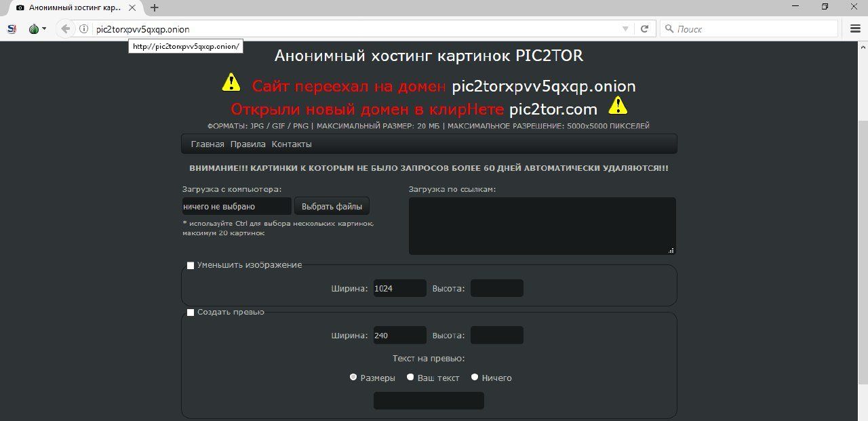Click inside the URL address field
The image size is (868, 421).
click(355, 29)
